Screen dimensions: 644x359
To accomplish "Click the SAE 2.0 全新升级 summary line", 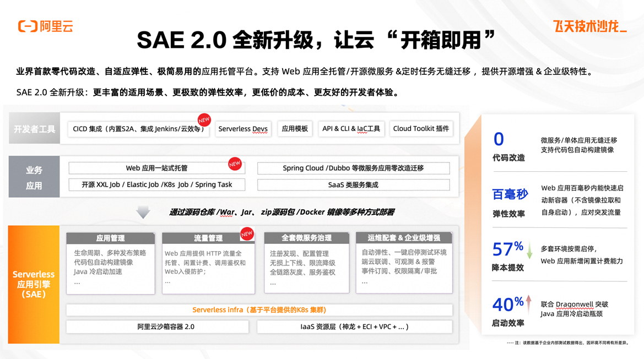I will click(208, 93).
